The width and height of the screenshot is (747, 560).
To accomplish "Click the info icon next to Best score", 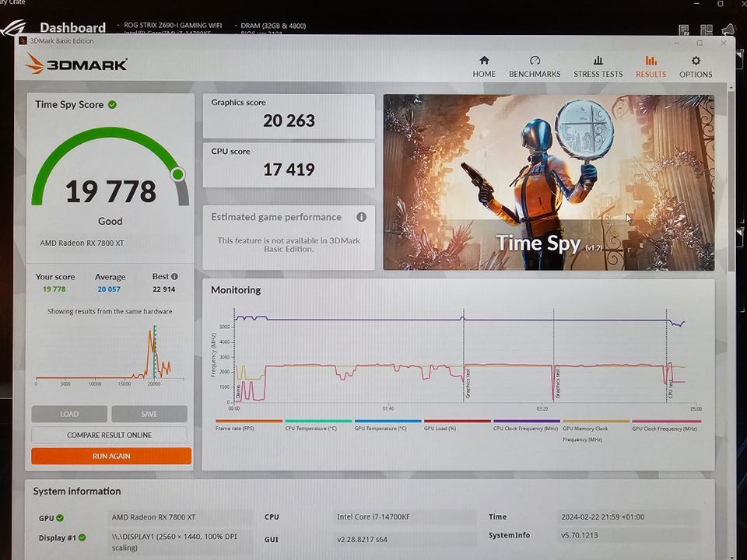I will click(x=174, y=276).
